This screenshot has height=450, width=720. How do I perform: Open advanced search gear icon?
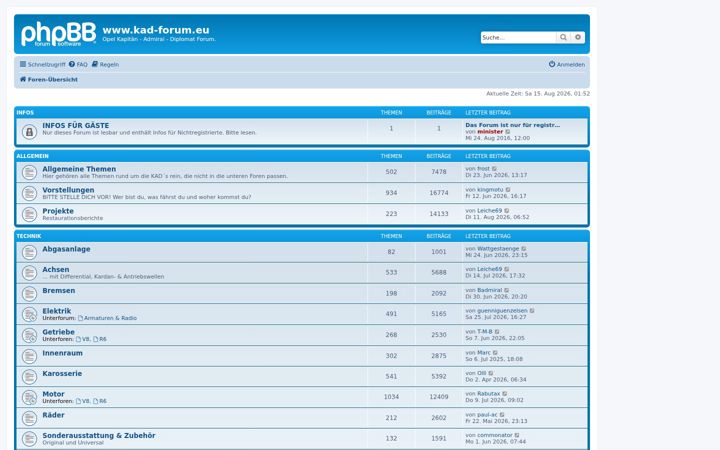pyautogui.click(x=578, y=38)
